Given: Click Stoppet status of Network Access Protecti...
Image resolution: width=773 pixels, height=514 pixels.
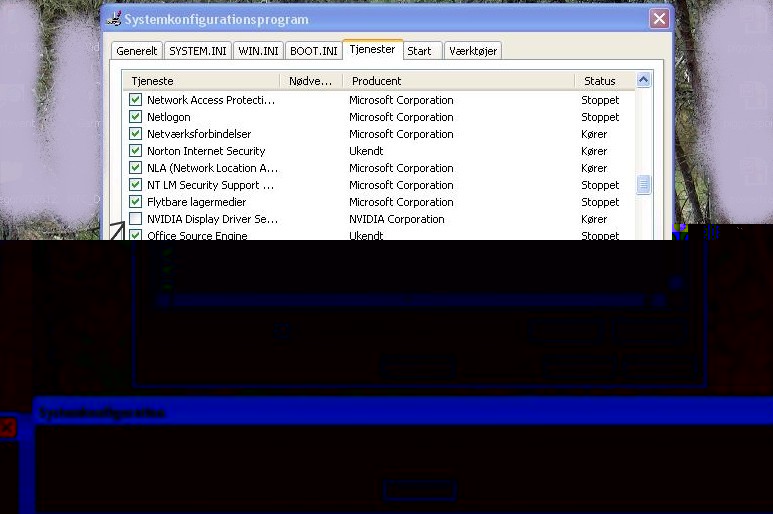Looking at the screenshot, I should pyautogui.click(x=600, y=100).
